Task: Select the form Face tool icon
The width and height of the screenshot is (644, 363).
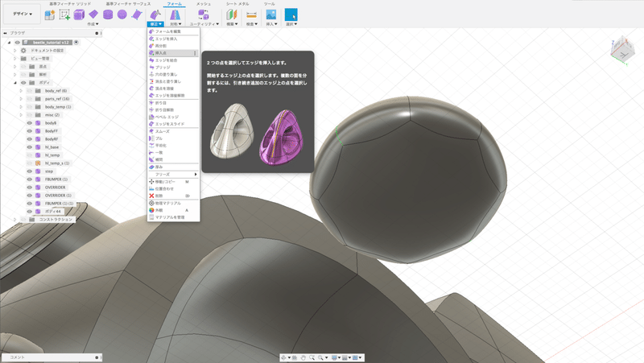Action: click(136, 14)
